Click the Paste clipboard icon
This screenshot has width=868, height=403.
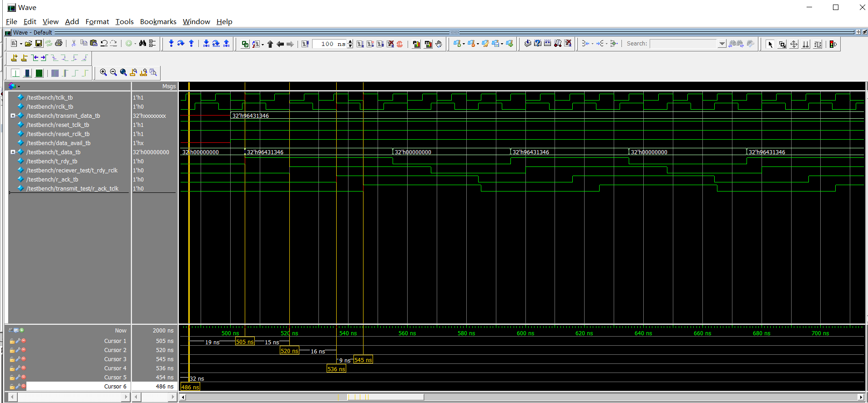point(94,44)
